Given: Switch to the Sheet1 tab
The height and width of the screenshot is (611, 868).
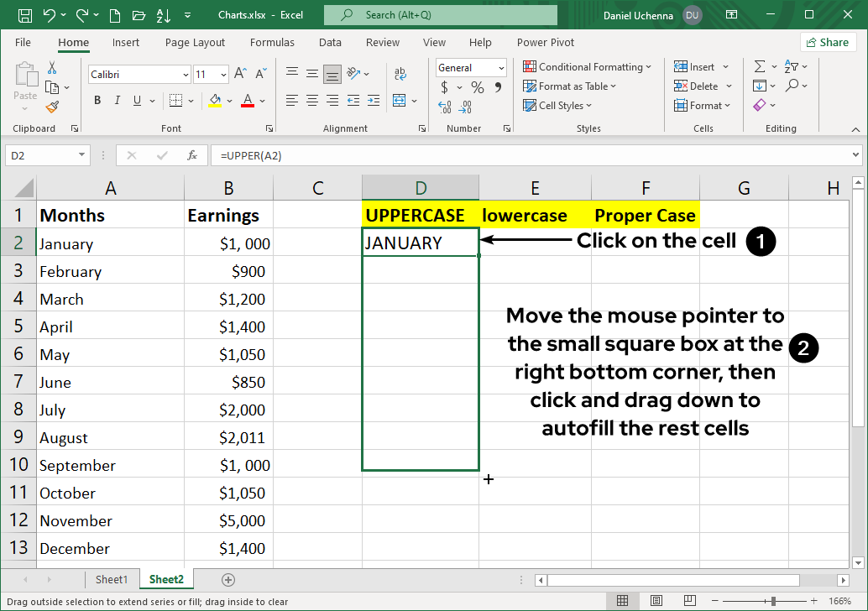Looking at the screenshot, I should pos(112,580).
